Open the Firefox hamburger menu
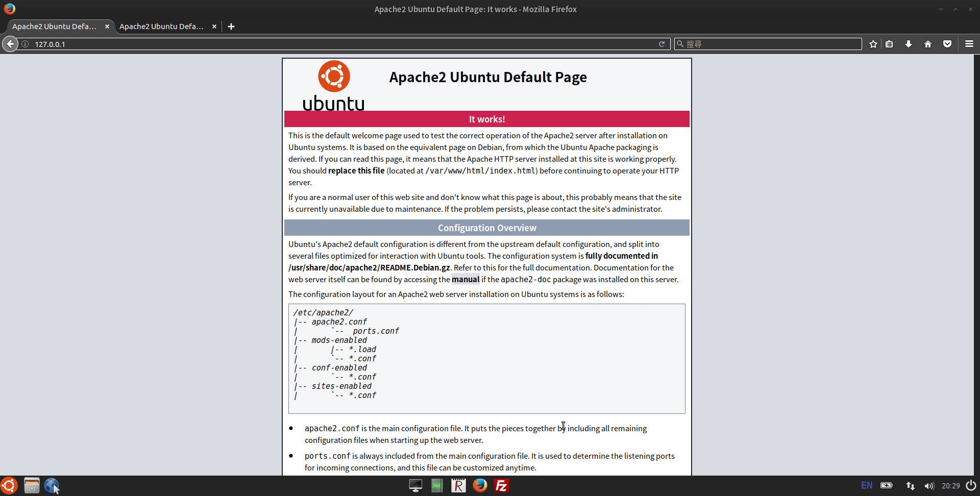 [x=969, y=44]
